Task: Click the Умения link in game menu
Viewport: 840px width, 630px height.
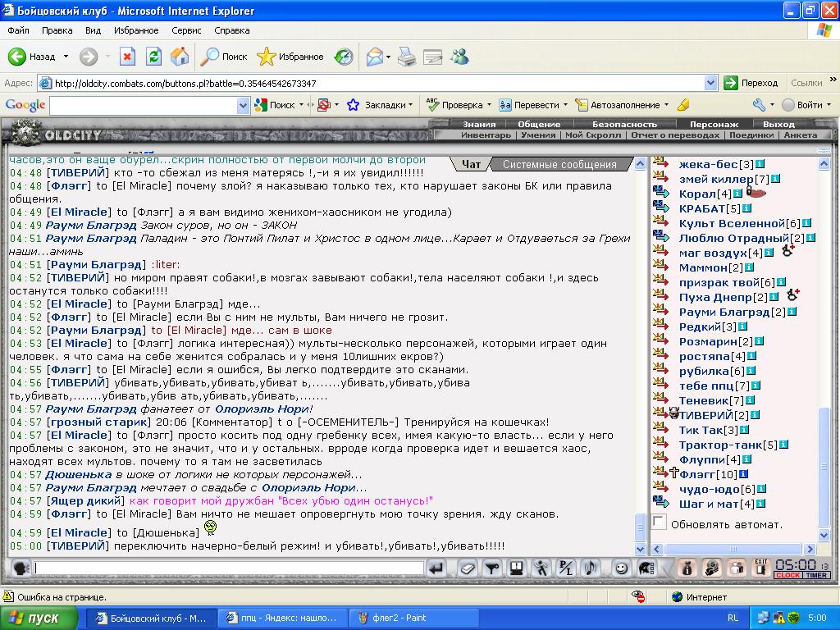Action: click(538, 135)
